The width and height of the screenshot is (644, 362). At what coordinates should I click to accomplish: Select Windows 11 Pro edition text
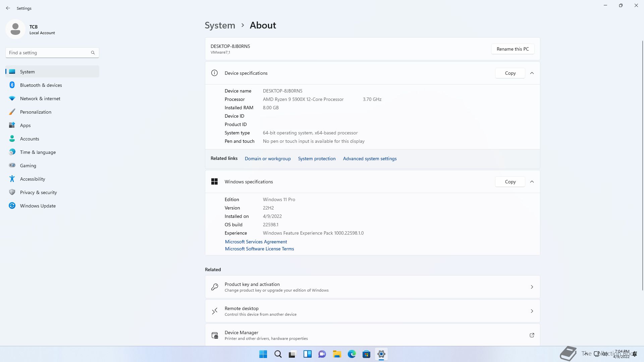click(279, 199)
